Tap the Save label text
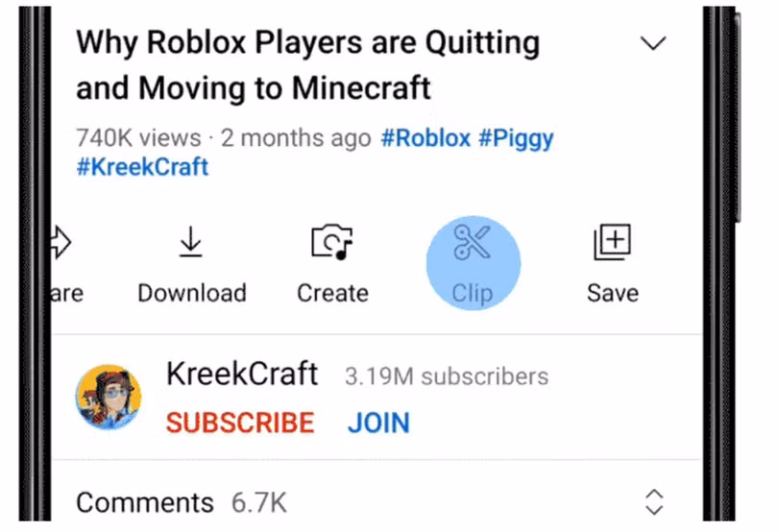The height and width of the screenshot is (532, 778). 613,293
